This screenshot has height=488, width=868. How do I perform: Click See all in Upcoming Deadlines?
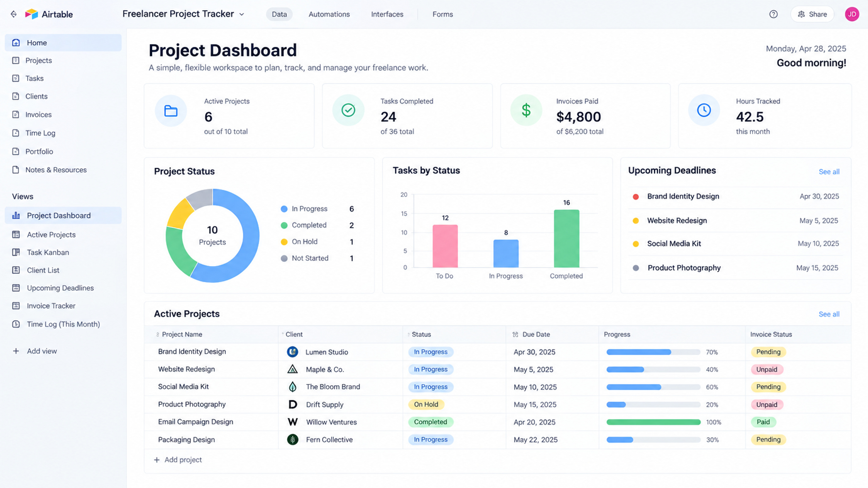829,172
